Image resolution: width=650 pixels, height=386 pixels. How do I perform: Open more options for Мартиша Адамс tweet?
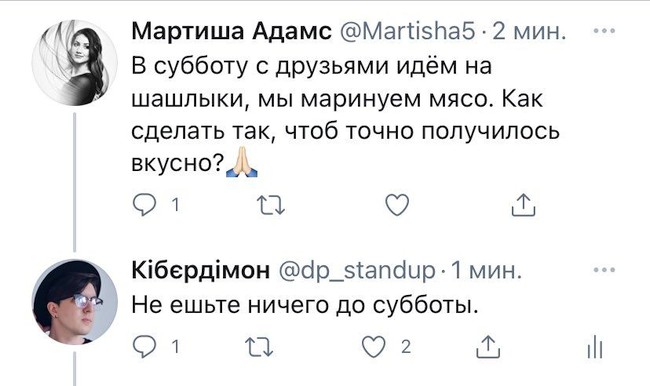604,31
